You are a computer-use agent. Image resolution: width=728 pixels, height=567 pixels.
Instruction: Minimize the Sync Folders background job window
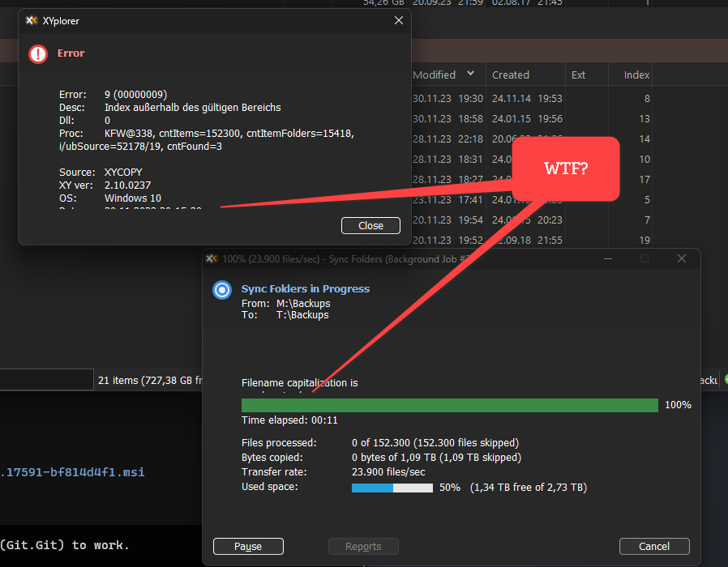click(608, 258)
